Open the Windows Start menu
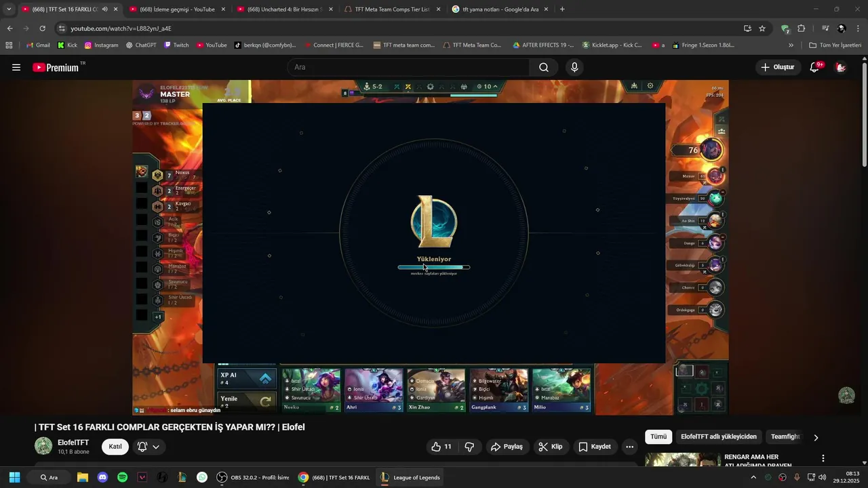 [14, 477]
